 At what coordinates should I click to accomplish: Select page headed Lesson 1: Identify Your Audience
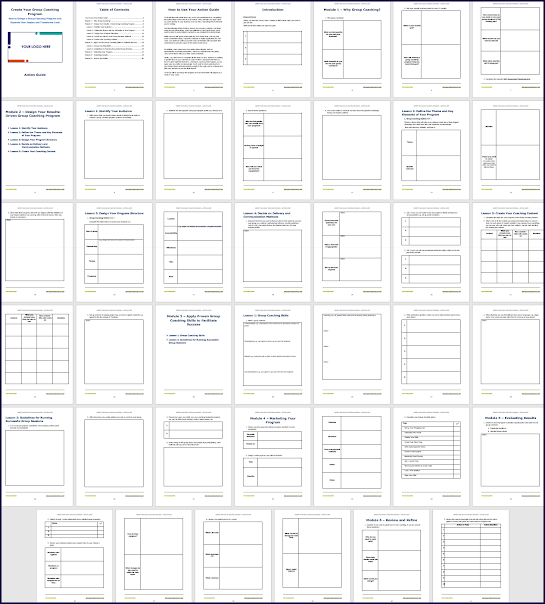[114, 150]
